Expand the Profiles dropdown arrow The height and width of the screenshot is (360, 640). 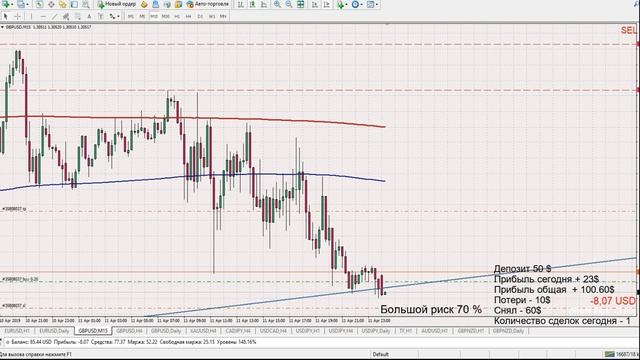tap(27, 4)
